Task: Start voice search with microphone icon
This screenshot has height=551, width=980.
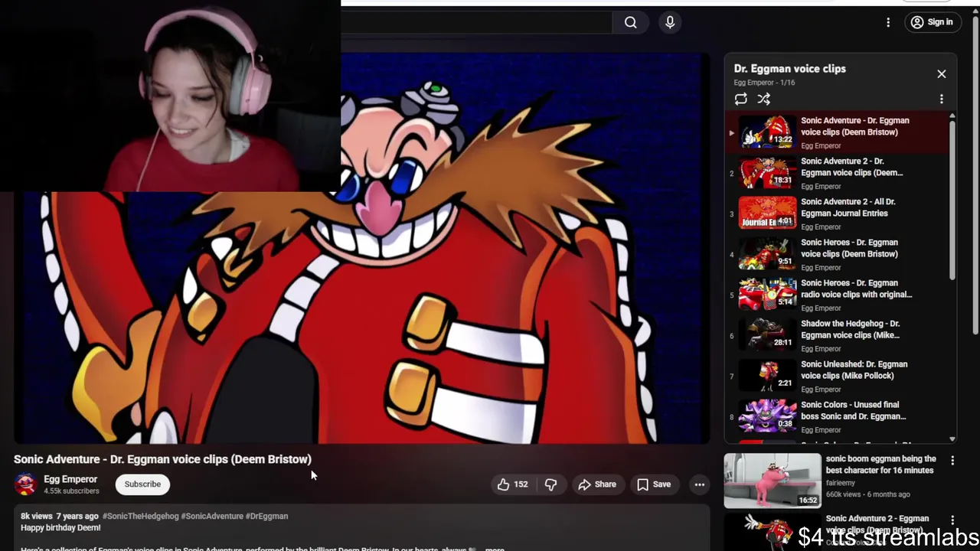Action: 670,23
